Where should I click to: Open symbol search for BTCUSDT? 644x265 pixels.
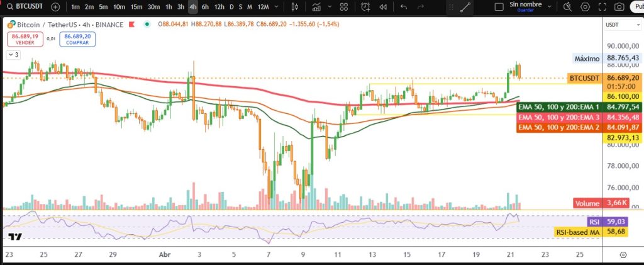[25, 7]
